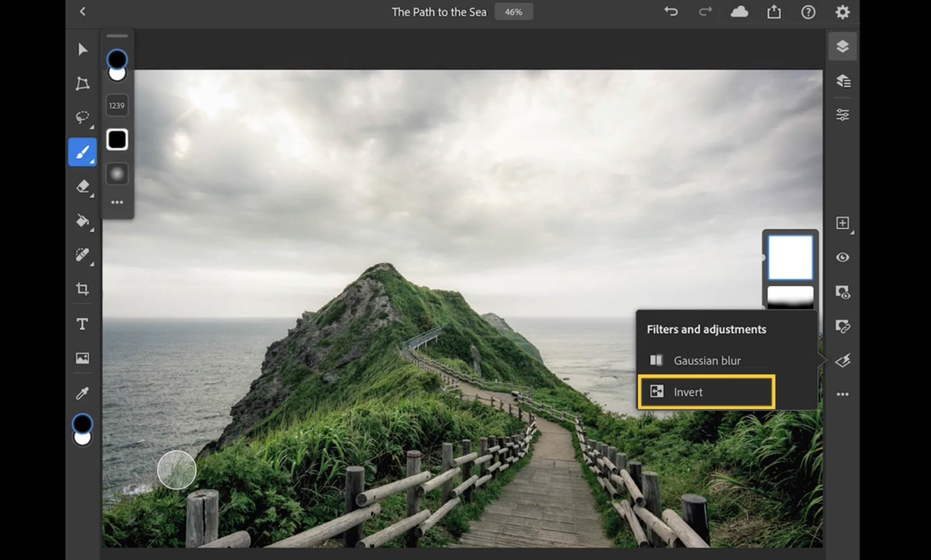Image resolution: width=931 pixels, height=560 pixels.
Task: Open app settings gear
Action: (x=843, y=12)
